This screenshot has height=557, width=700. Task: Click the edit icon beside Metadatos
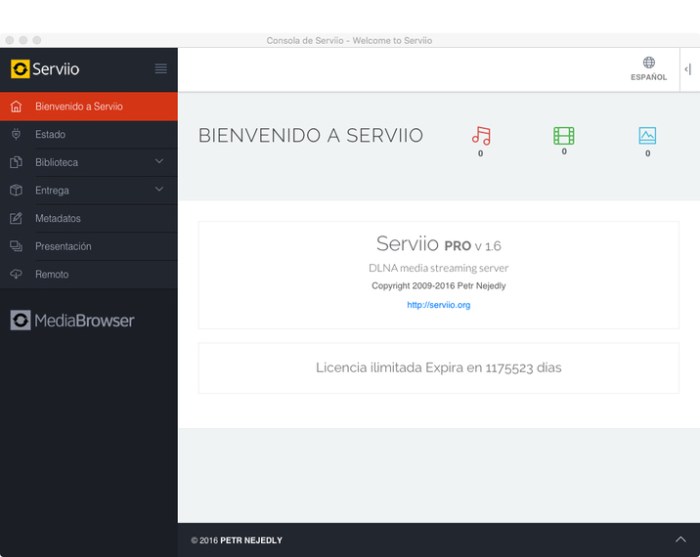click(16, 218)
